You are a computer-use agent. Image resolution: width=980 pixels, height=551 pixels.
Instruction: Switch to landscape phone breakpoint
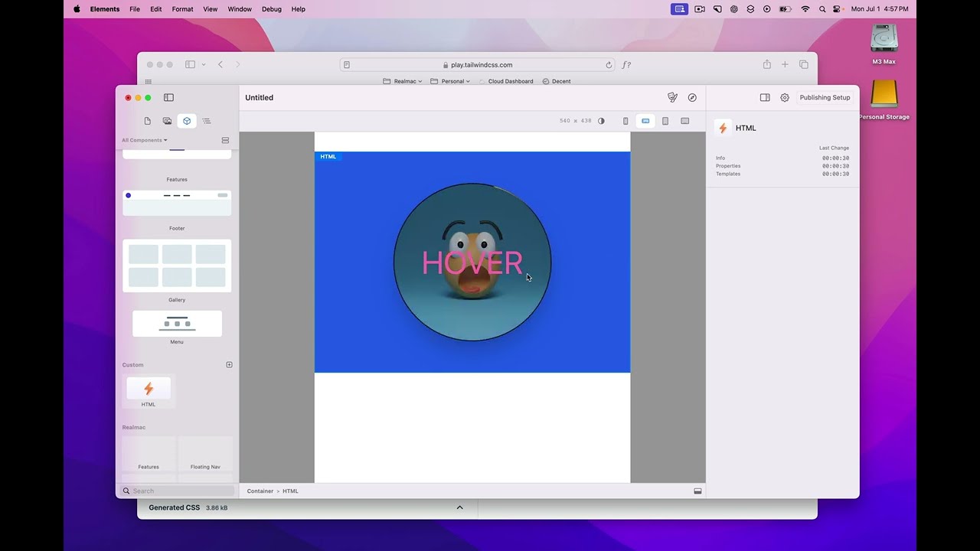[x=645, y=121]
